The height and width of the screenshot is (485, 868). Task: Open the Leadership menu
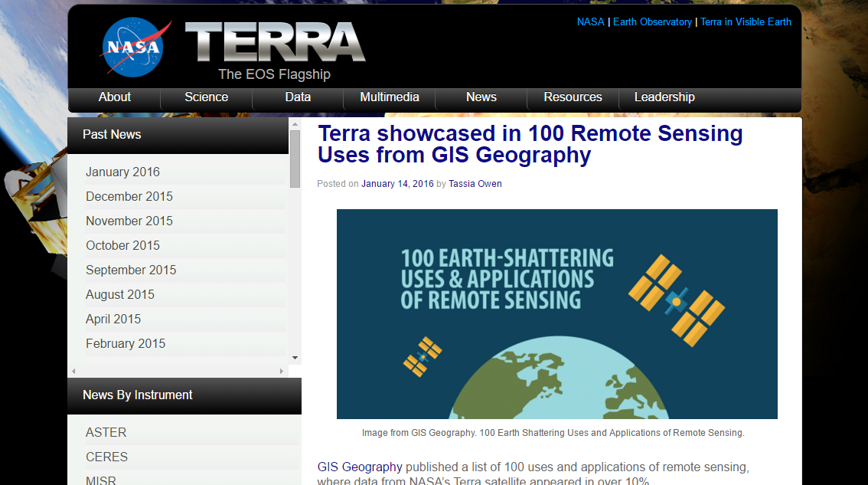point(664,97)
